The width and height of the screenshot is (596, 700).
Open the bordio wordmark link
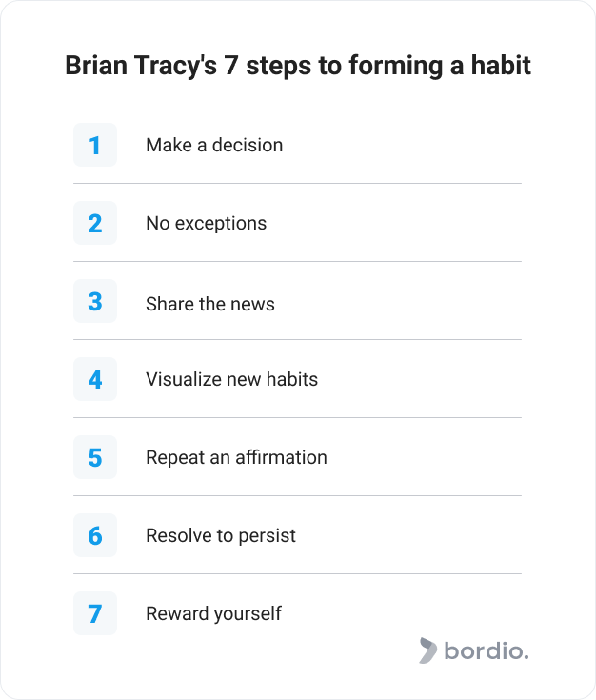tap(487, 650)
